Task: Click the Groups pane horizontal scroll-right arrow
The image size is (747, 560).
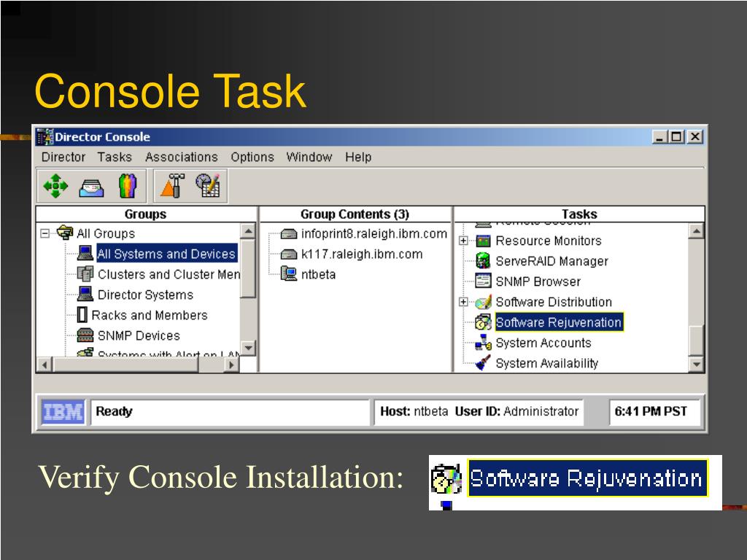Action: (231, 365)
